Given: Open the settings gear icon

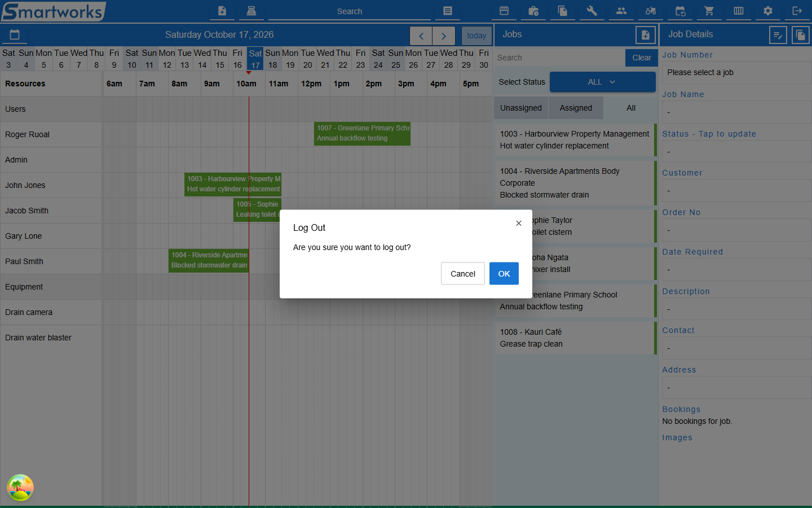Looking at the screenshot, I should (768, 11).
